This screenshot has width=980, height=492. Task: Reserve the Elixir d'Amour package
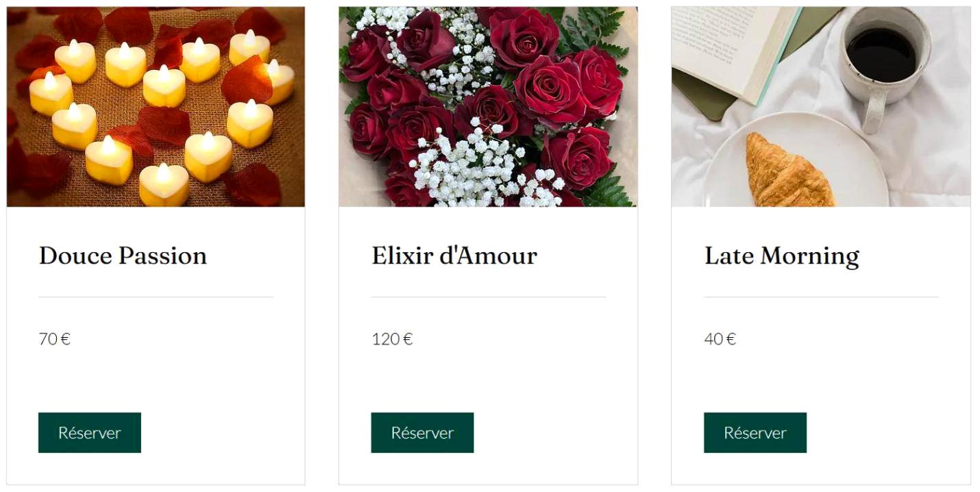tap(422, 432)
